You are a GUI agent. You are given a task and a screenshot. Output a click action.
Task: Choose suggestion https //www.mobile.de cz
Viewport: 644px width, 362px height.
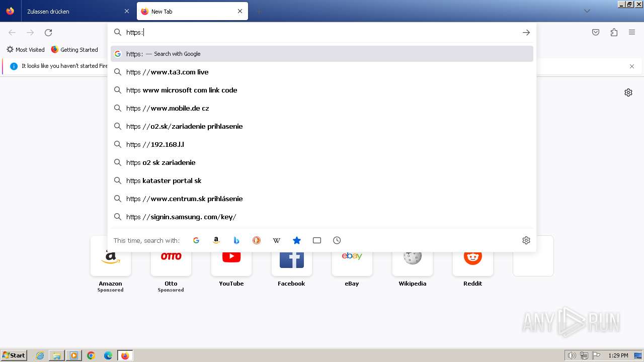coord(322,108)
